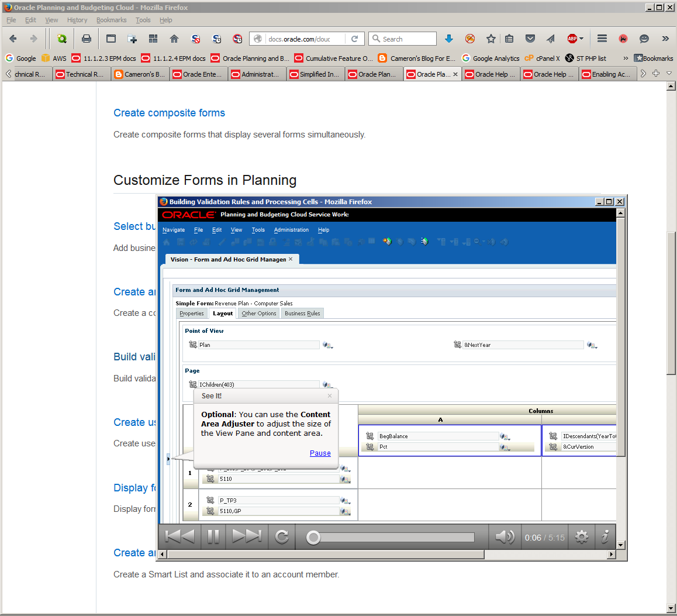This screenshot has height=616, width=677.
Task: Open the Pocket icon in toolbar
Action: point(530,39)
